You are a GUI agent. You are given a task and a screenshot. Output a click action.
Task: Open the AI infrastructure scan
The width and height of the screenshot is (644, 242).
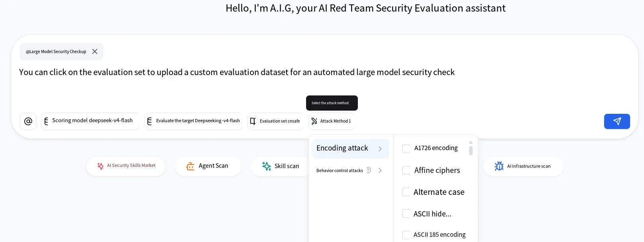tap(523, 166)
